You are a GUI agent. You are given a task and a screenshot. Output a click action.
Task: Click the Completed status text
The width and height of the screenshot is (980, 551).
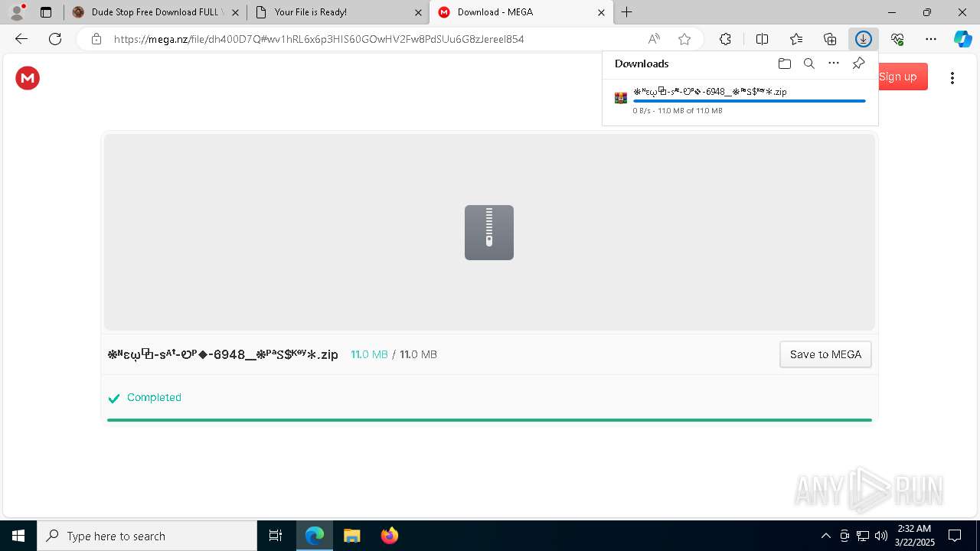[154, 397]
